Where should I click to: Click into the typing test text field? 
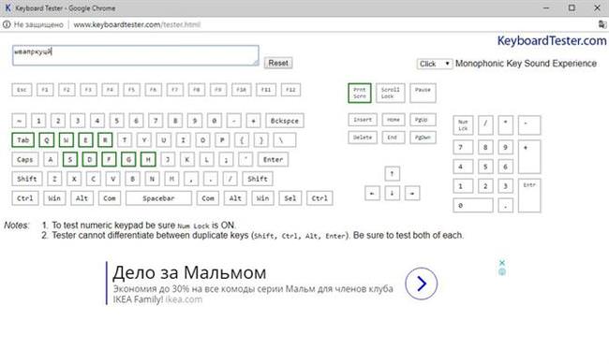pyautogui.click(x=136, y=55)
